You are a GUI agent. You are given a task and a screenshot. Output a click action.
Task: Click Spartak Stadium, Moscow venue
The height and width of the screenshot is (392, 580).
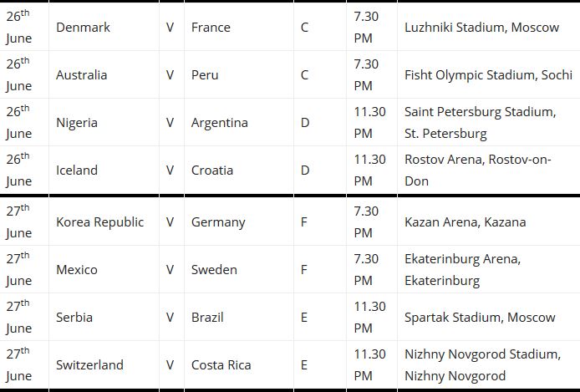pyautogui.click(x=480, y=318)
